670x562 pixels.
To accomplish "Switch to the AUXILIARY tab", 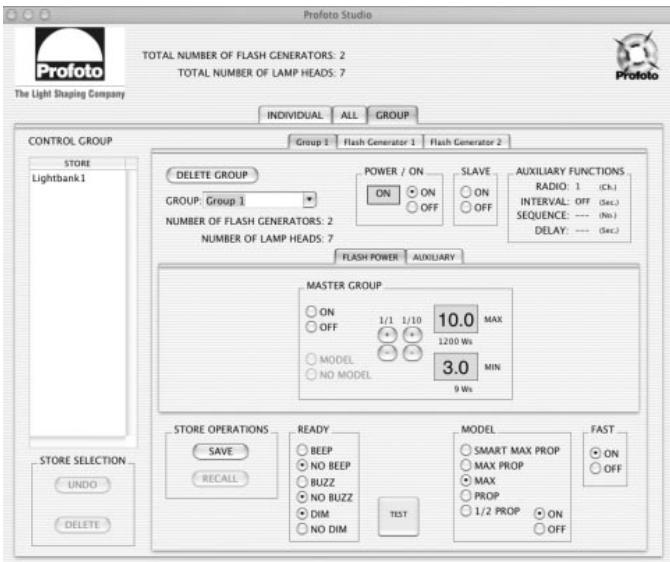I will (x=435, y=257).
